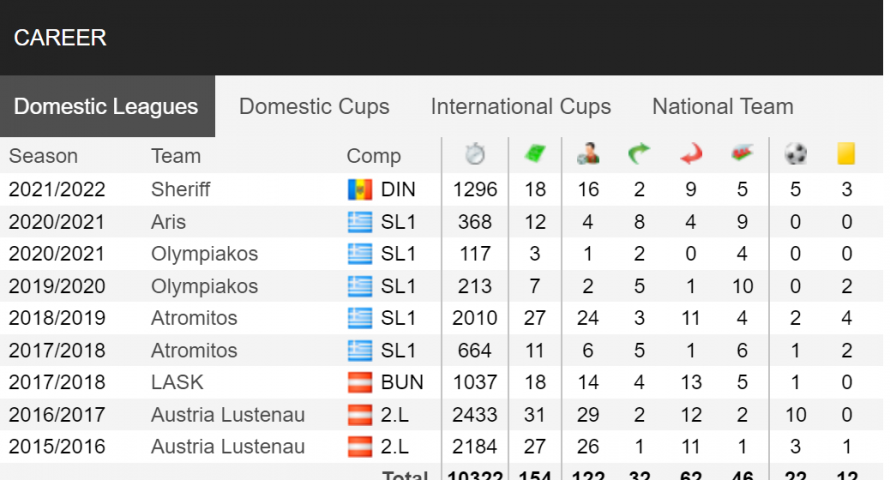The image size is (890, 480).
Task: Click the Austria flag next to BUN
Action: click(x=360, y=382)
